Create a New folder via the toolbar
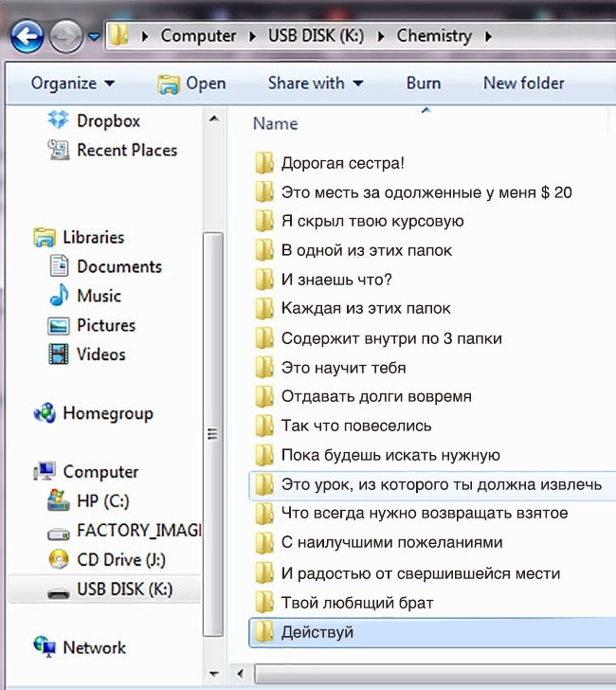The height and width of the screenshot is (690, 616). [x=523, y=83]
